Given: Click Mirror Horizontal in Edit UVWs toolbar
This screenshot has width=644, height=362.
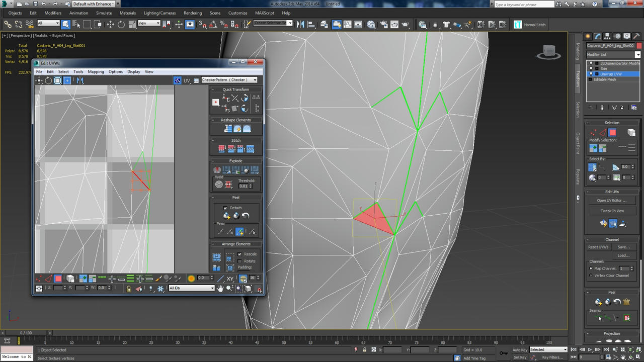Looking at the screenshot, I should coord(80,80).
